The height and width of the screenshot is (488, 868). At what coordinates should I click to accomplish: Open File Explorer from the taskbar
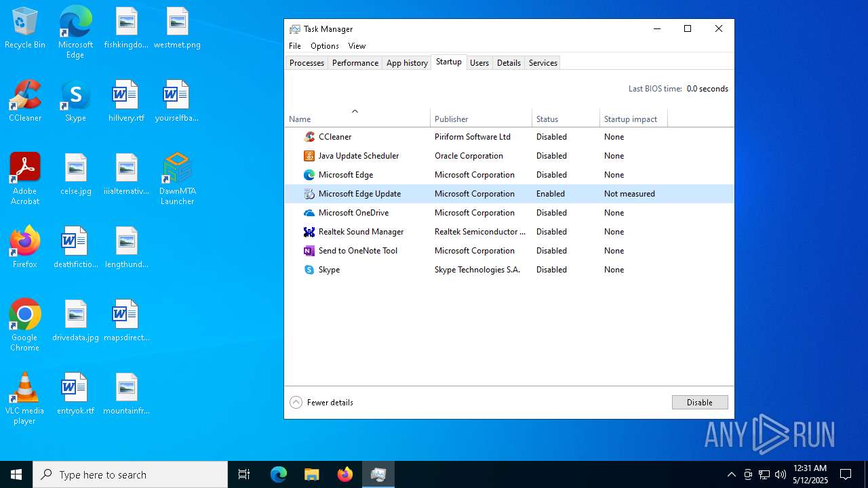[x=311, y=474]
